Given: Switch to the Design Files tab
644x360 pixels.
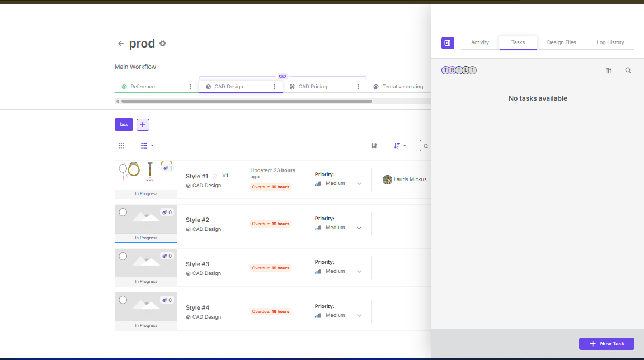Looking at the screenshot, I should (x=561, y=42).
